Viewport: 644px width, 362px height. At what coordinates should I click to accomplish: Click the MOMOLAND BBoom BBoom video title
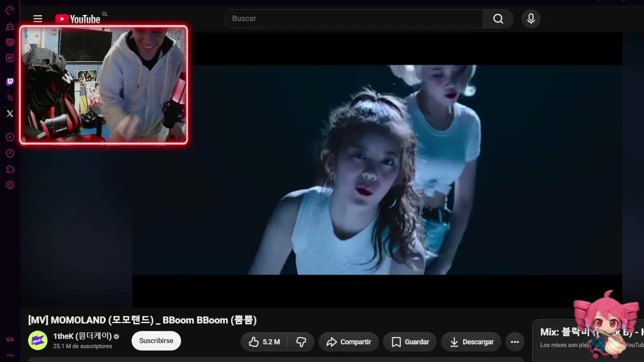(x=142, y=320)
